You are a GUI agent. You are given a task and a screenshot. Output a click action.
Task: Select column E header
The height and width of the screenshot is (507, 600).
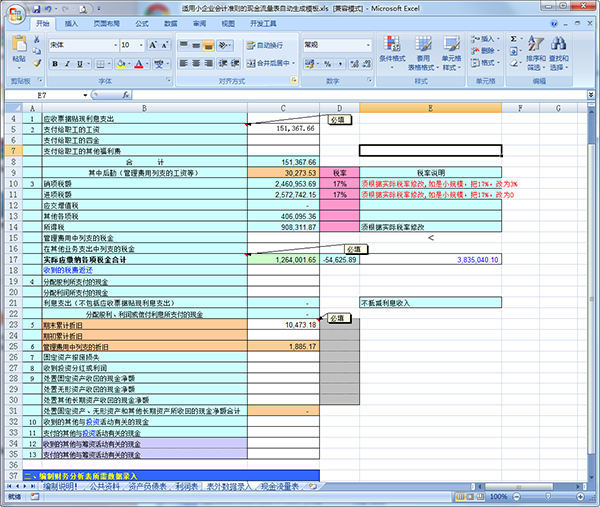point(430,108)
